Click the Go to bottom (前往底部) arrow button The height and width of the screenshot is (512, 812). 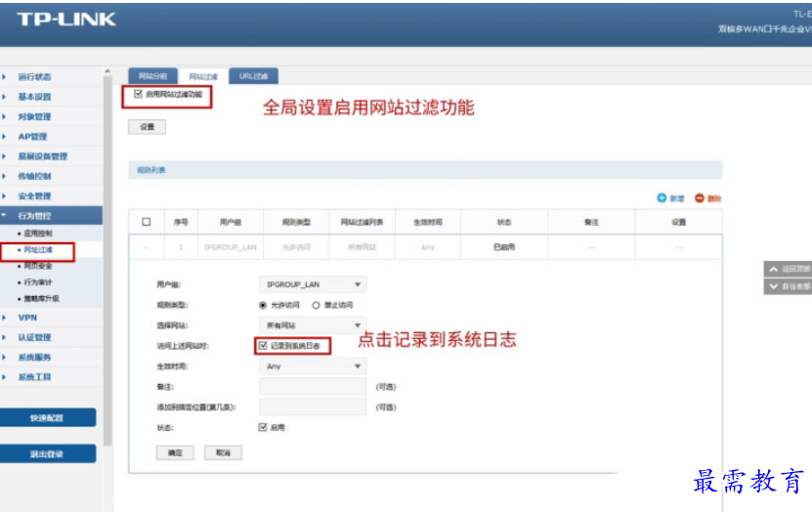(788, 286)
